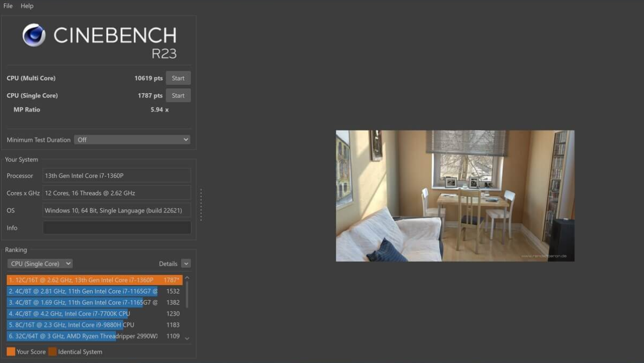Open the CPU (Single Core) ranking dropdown
The width and height of the screenshot is (644, 363).
40,264
